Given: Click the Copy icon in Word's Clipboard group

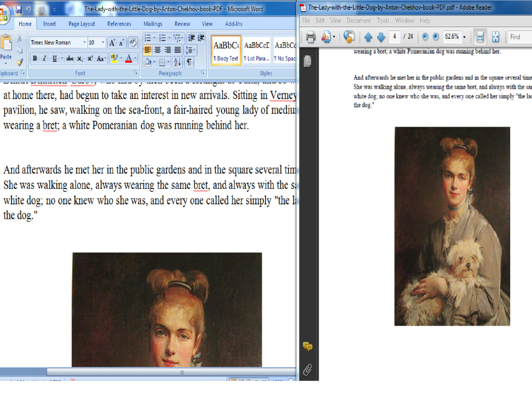Looking at the screenshot, I should (x=20, y=50).
